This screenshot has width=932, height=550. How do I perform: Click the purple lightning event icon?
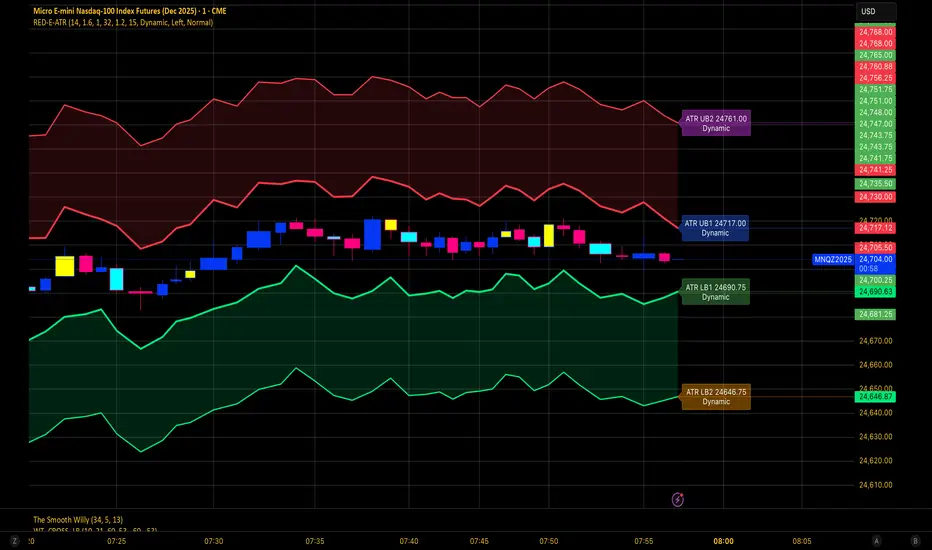[678, 499]
